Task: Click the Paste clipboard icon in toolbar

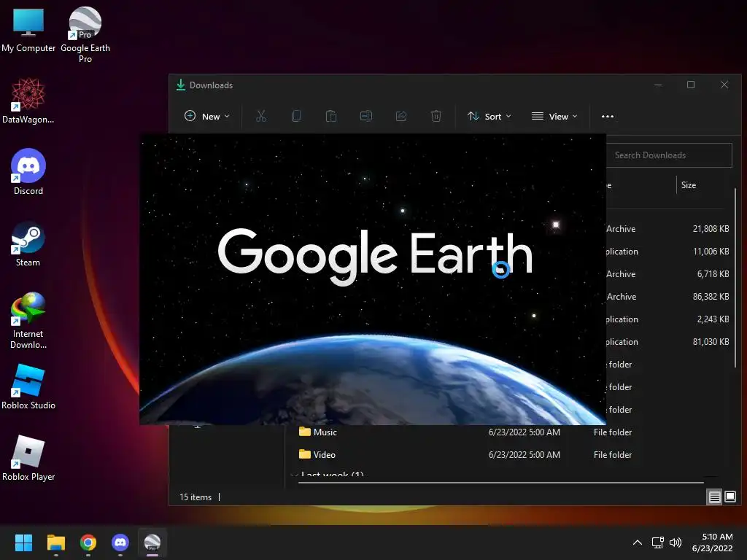Action: click(331, 116)
